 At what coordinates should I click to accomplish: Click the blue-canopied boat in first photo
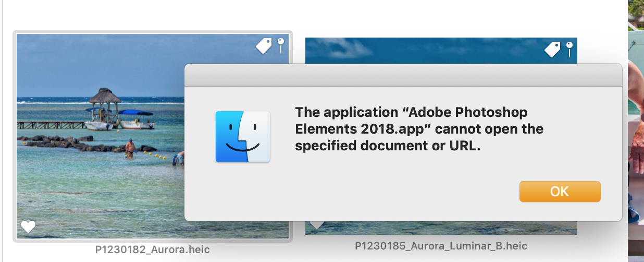coord(135,119)
